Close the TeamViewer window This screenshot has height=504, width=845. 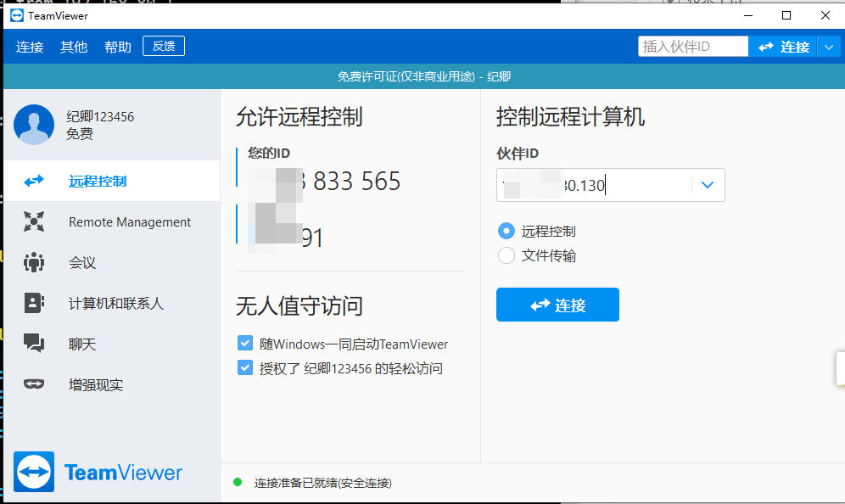coord(825,15)
